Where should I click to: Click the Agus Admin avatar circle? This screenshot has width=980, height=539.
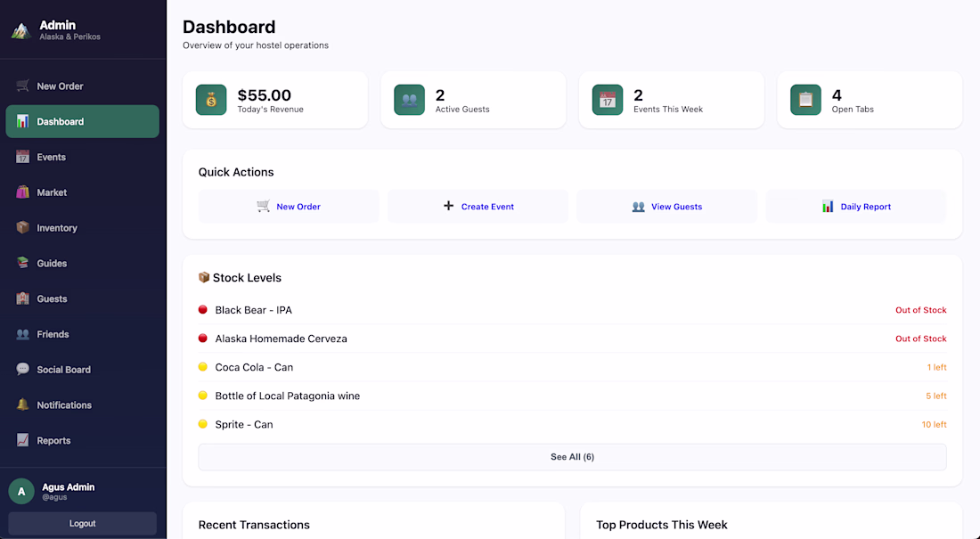[x=21, y=491]
